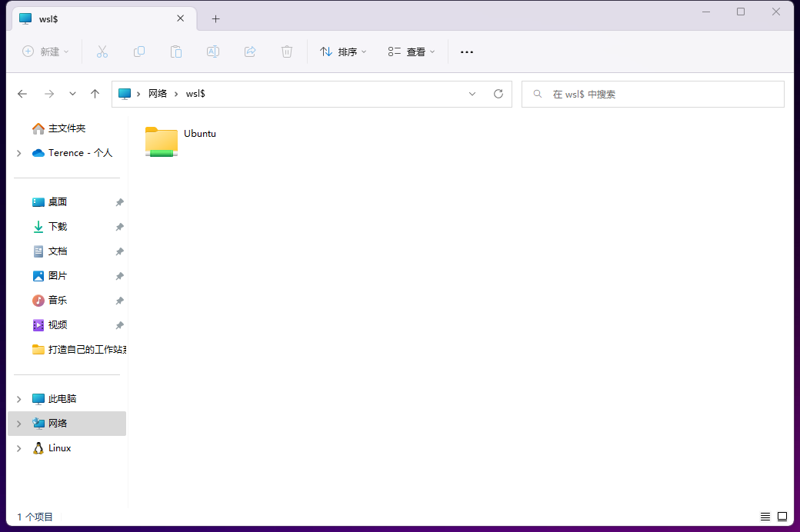Switch to the wsl$ tab

(104, 19)
